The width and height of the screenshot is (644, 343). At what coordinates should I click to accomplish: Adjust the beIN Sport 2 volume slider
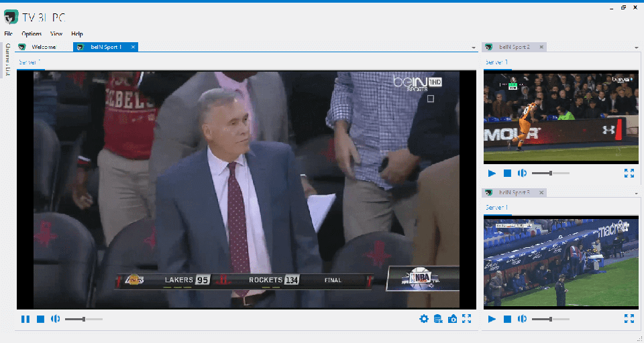click(551, 173)
